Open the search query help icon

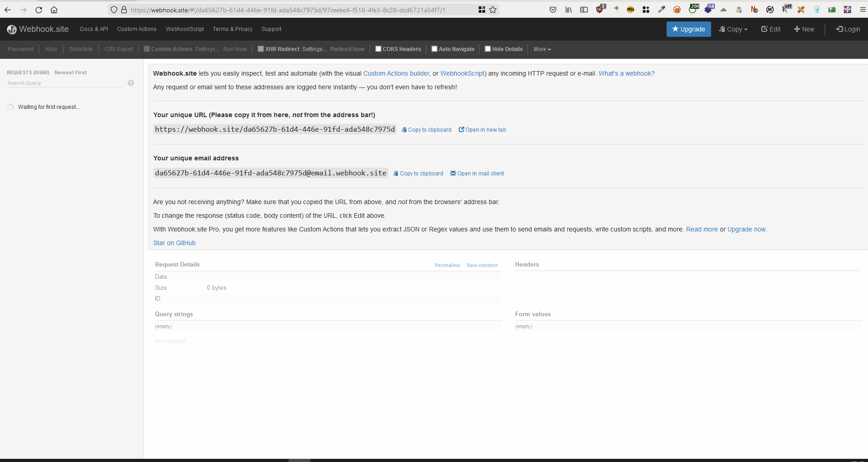coord(131,82)
